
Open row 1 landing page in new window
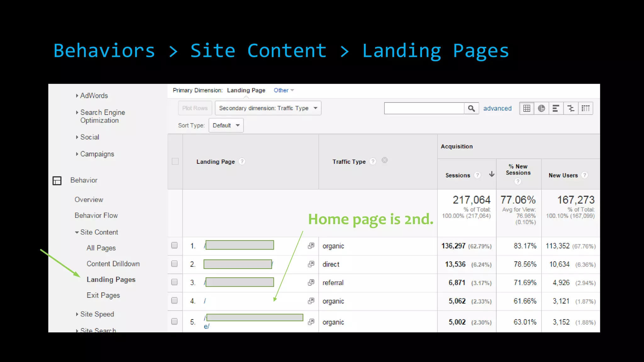coord(311,246)
